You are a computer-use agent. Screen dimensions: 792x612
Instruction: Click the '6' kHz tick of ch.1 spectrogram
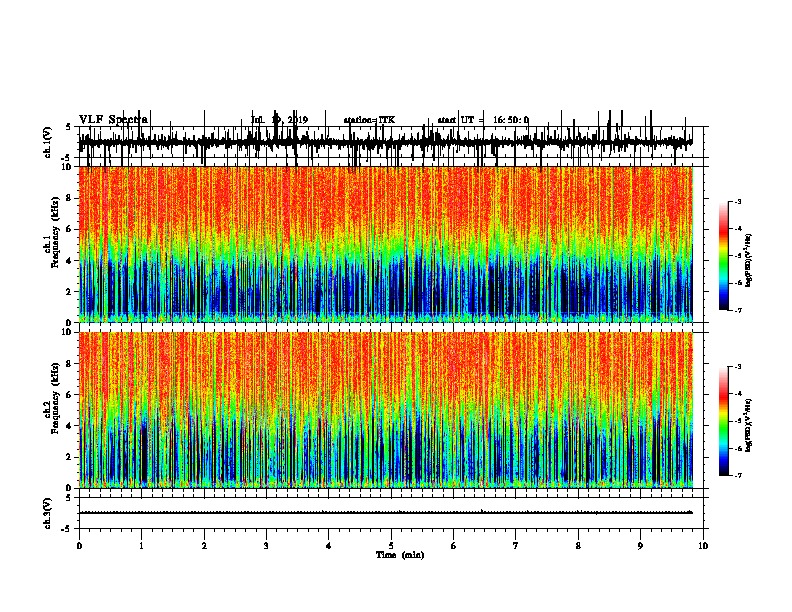tap(70, 229)
